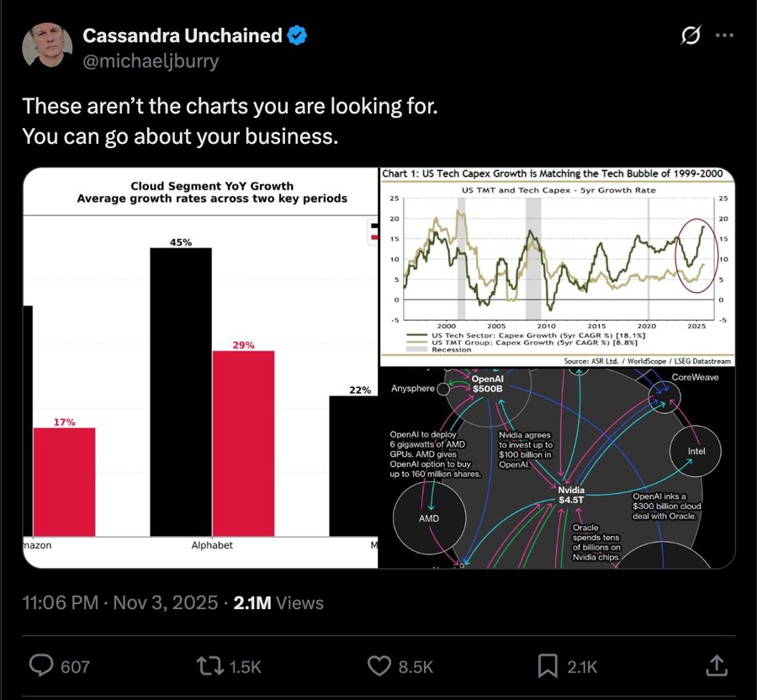The width and height of the screenshot is (757, 700).
Task: Click the Grok slash-circle icon on the post
Action: tap(690, 35)
